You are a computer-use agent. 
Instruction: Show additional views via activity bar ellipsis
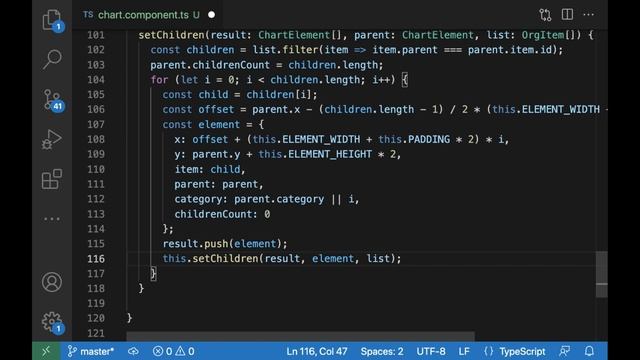pos(52,219)
